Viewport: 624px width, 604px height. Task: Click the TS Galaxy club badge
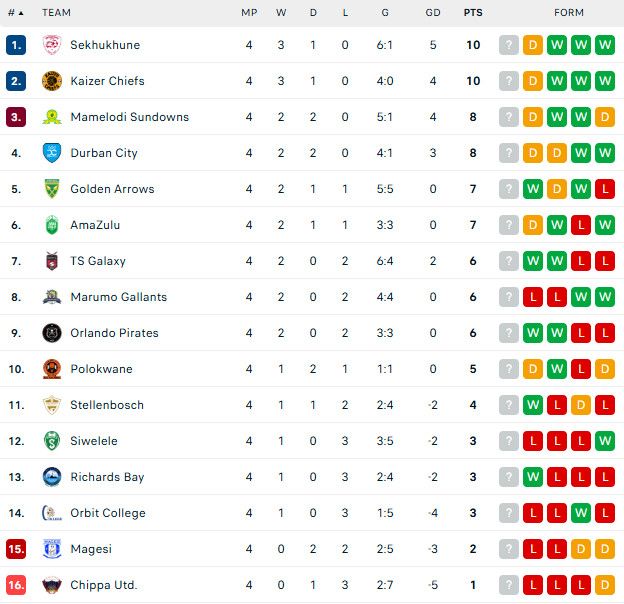coord(52,261)
